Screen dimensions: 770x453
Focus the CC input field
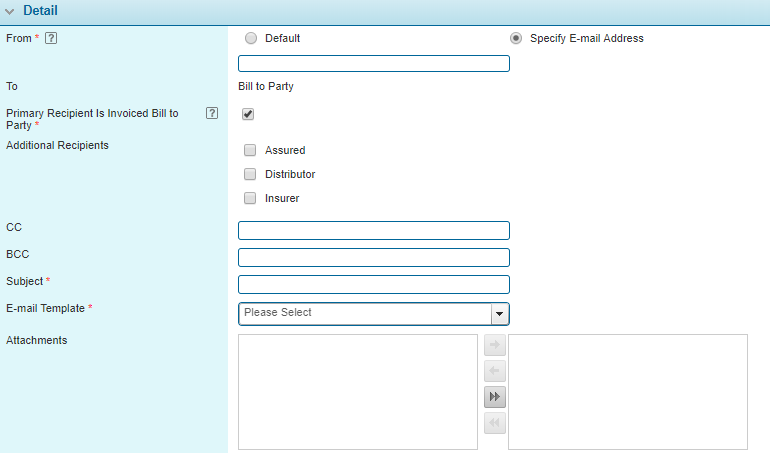coord(374,231)
